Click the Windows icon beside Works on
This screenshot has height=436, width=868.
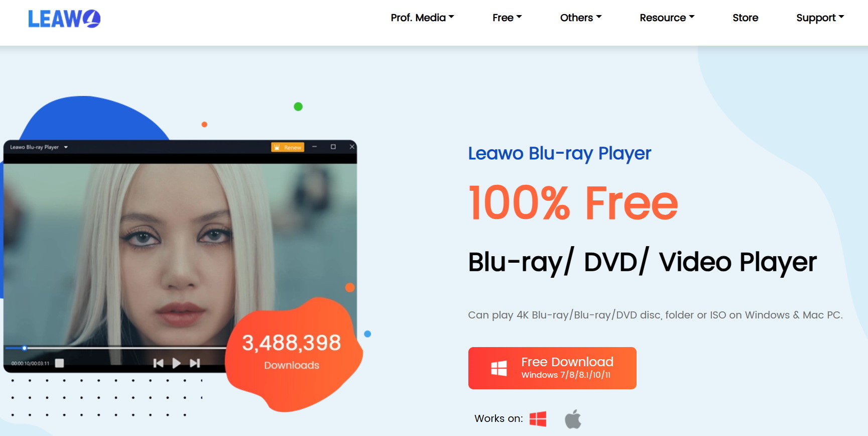(x=538, y=418)
